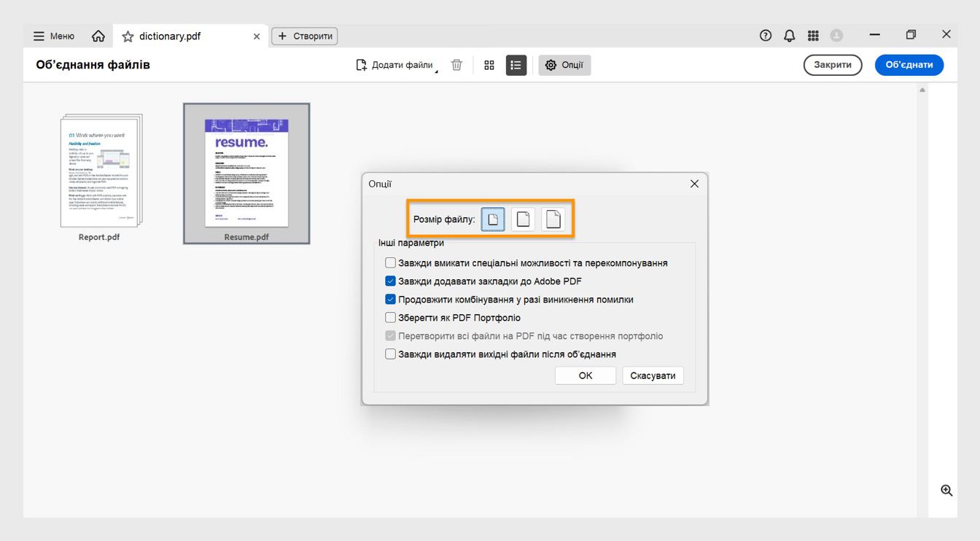Check Зберегти як PDF Портфоліо
Screen dimensions: 980x541
tap(391, 318)
